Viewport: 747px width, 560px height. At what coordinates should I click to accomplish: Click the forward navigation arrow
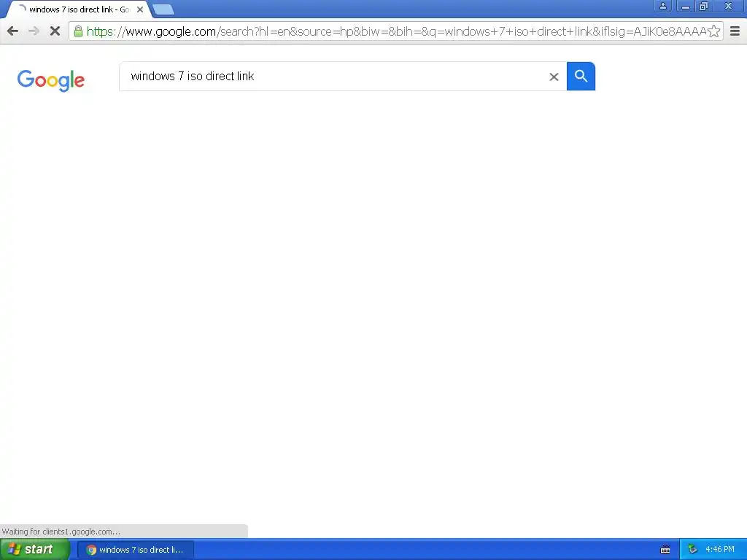tap(34, 31)
